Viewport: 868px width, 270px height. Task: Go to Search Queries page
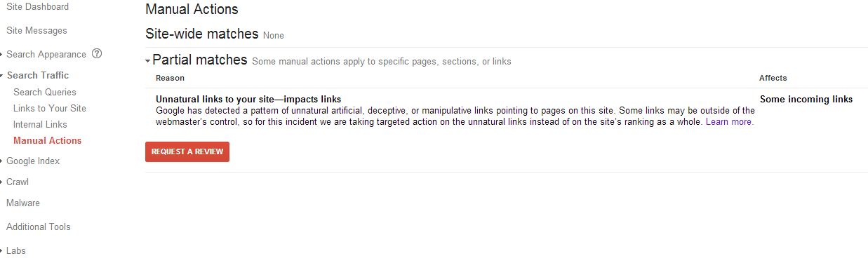[x=45, y=92]
